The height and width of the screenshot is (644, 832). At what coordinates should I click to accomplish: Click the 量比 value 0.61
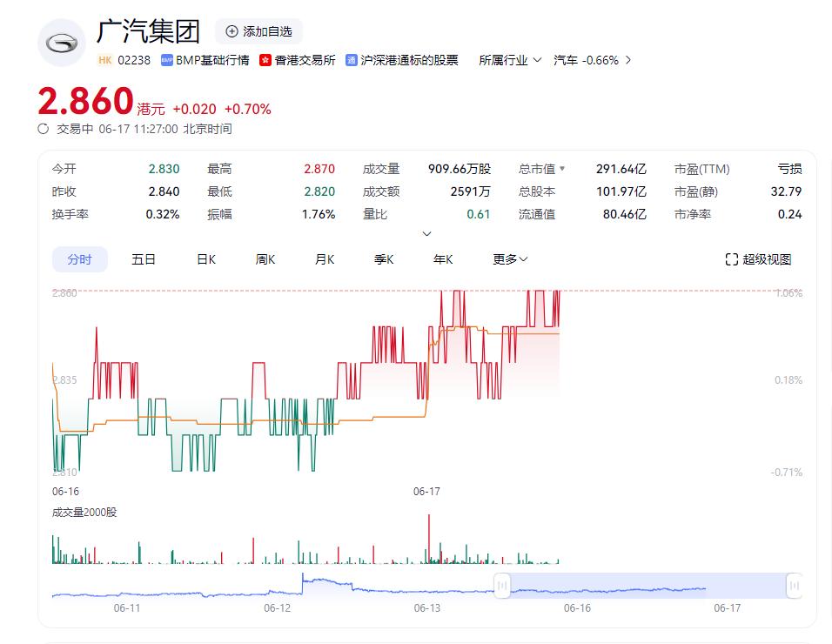tap(479, 214)
